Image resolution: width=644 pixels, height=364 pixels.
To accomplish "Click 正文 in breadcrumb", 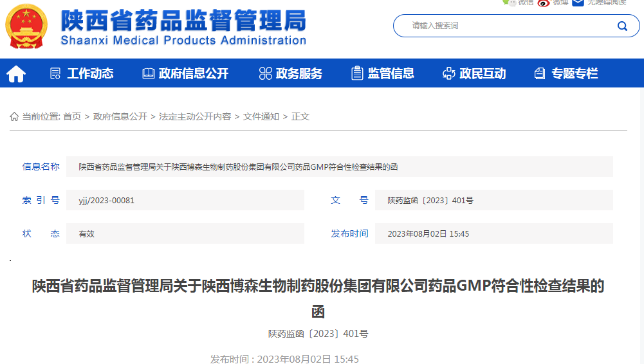I will pos(300,116).
